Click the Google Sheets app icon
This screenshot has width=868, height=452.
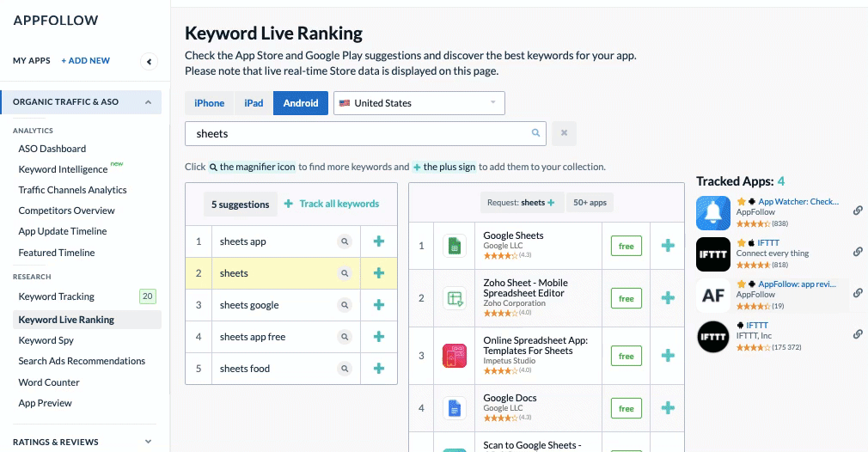coord(455,246)
